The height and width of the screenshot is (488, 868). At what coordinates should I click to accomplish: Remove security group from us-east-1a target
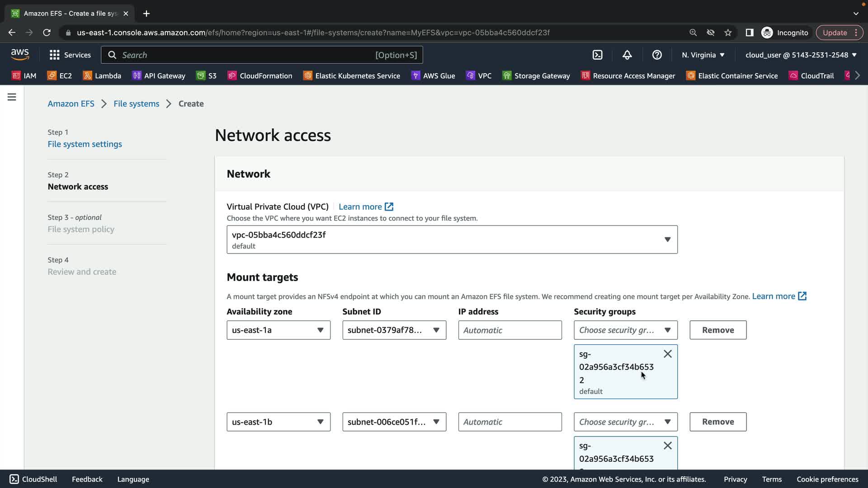(x=667, y=354)
